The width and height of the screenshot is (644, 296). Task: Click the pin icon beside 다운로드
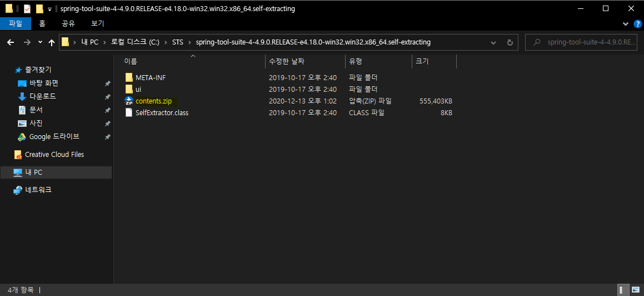pos(107,97)
